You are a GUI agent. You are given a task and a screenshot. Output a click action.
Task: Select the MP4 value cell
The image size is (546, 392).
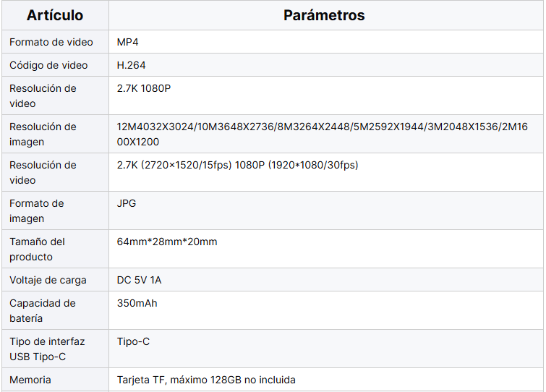point(127,43)
